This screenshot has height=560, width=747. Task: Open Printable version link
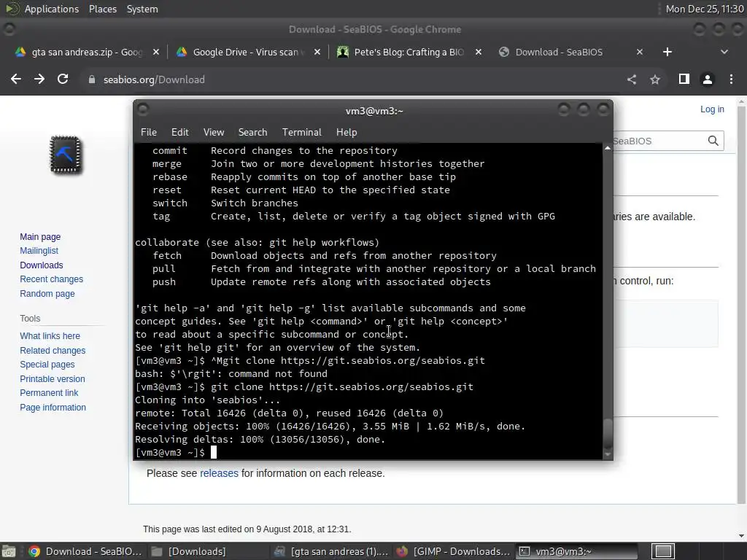click(x=53, y=379)
